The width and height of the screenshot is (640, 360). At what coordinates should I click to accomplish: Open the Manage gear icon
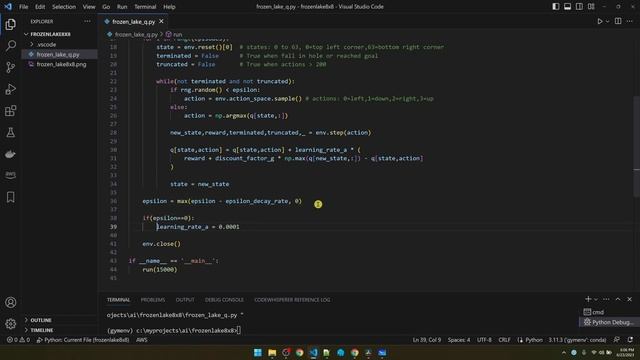click(11, 324)
